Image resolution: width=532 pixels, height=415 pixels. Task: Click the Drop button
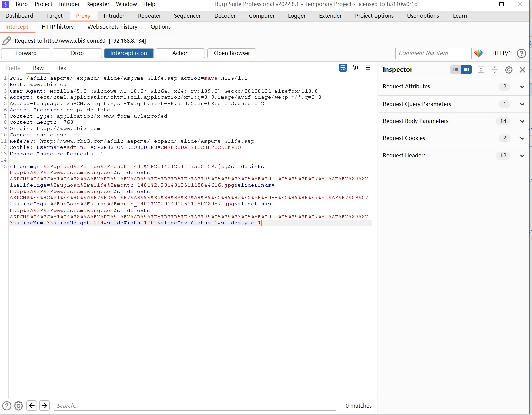(x=77, y=53)
